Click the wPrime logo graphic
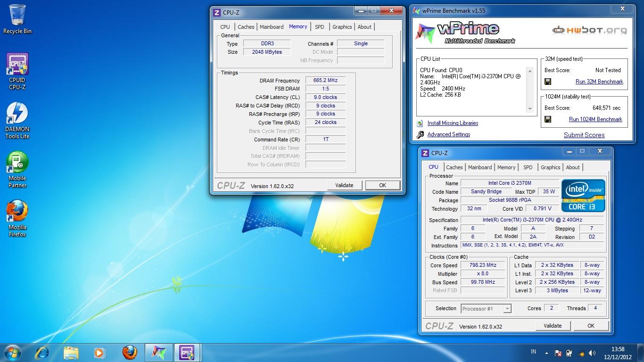The height and width of the screenshot is (362, 644). pos(464,33)
